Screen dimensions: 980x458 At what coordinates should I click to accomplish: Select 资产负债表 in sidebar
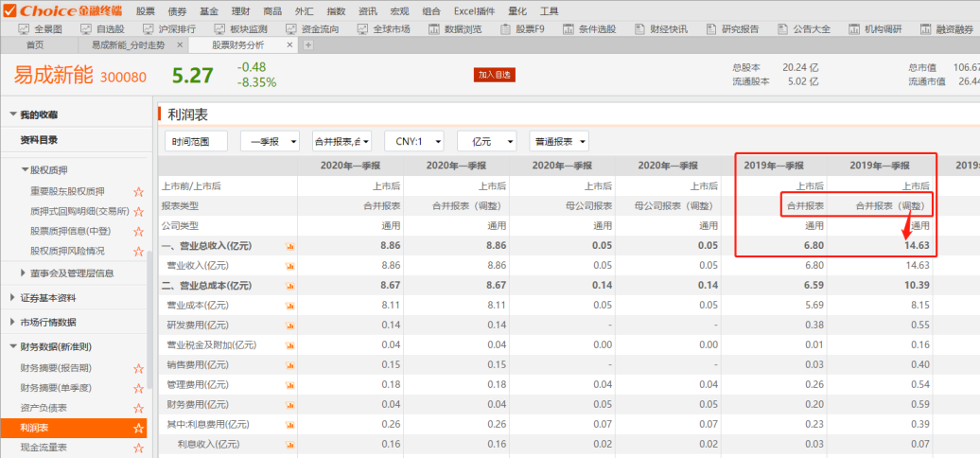[44, 408]
